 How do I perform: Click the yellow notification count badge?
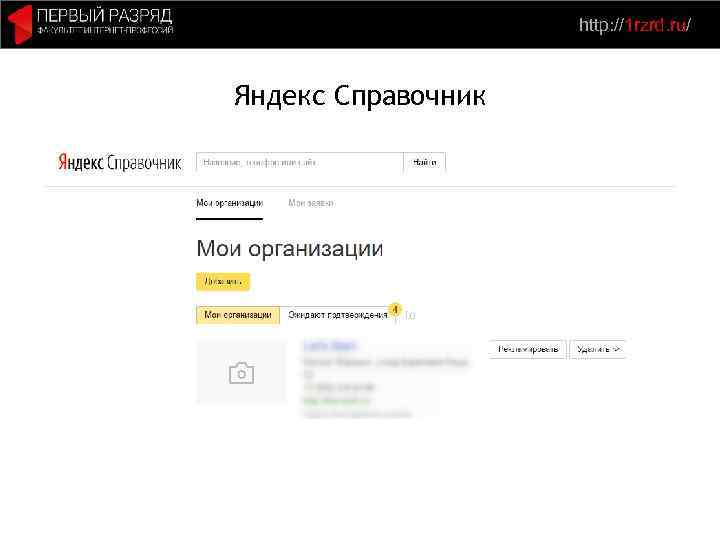click(395, 309)
